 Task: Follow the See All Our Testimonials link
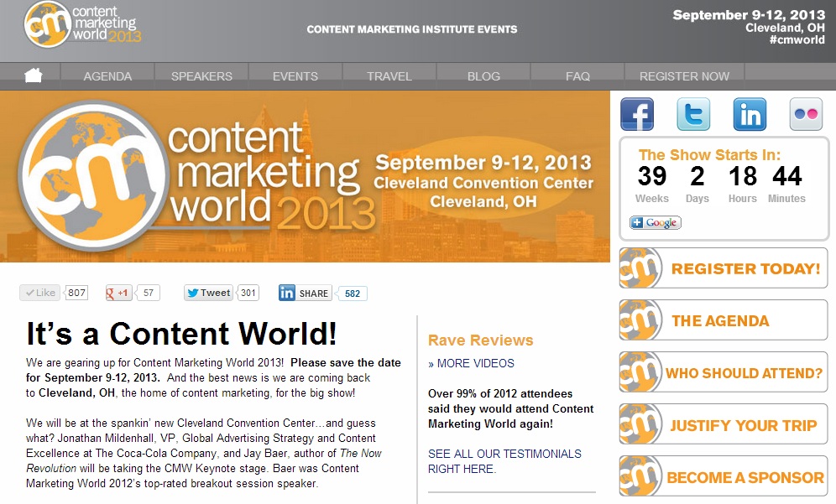505,461
